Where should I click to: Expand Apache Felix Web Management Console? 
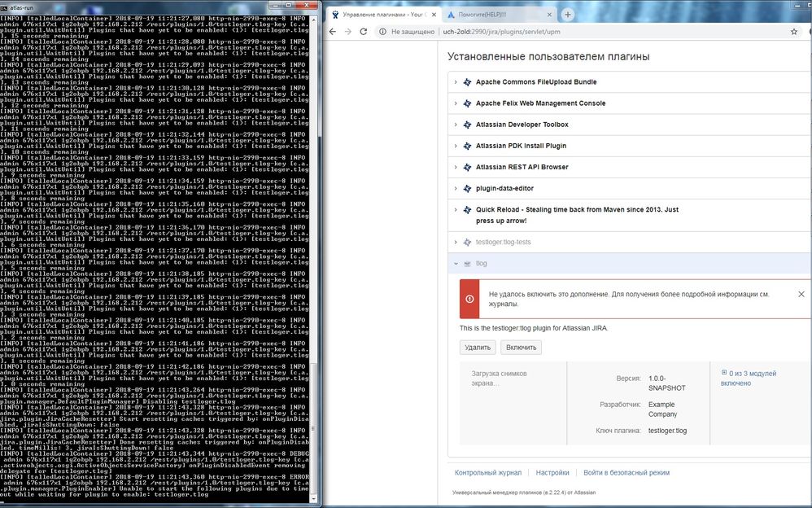[x=456, y=103]
